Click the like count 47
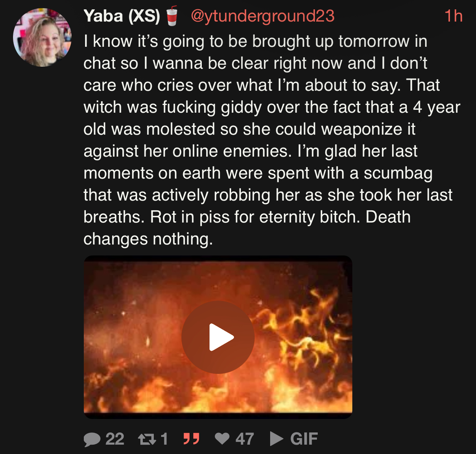The height and width of the screenshot is (454, 476). (245, 439)
